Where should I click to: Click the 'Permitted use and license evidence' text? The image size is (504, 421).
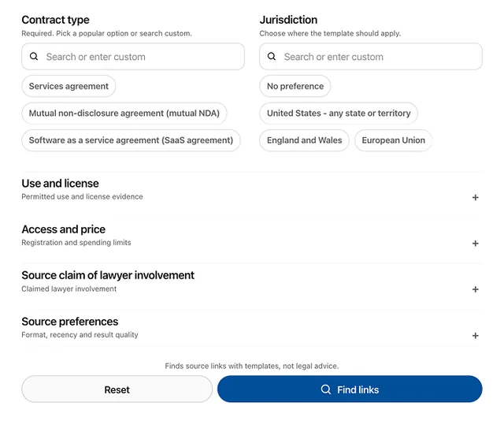82,196
